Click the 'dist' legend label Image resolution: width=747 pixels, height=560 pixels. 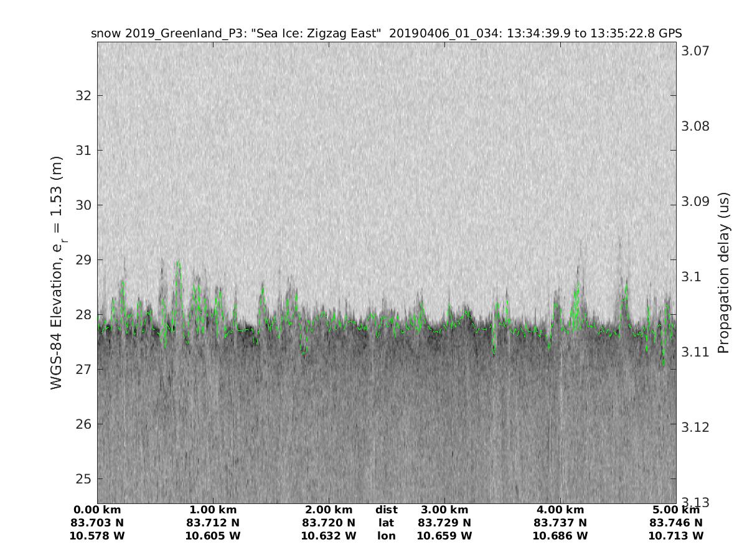click(x=386, y=511)
